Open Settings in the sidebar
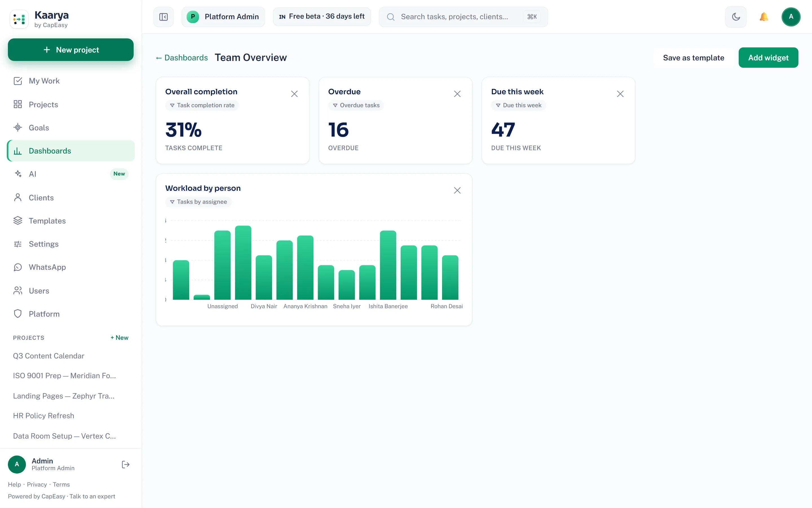Viewport: 812px width, 508px height. [x=71, y=244]
